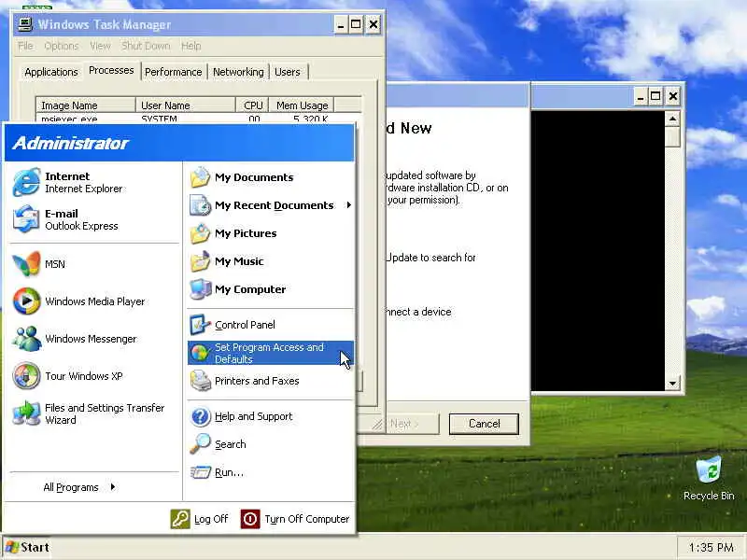Screen dimensions: 747x560
Task: Click the Search magnifier icon
Action: [200, 444]
